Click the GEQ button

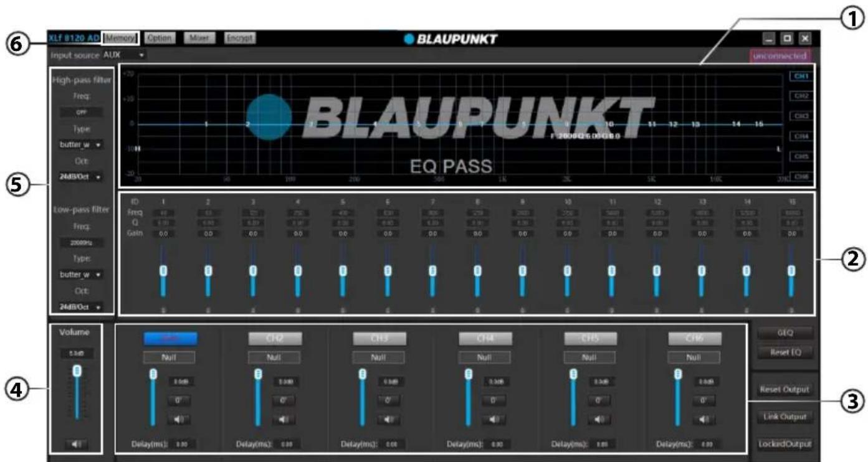785,332
